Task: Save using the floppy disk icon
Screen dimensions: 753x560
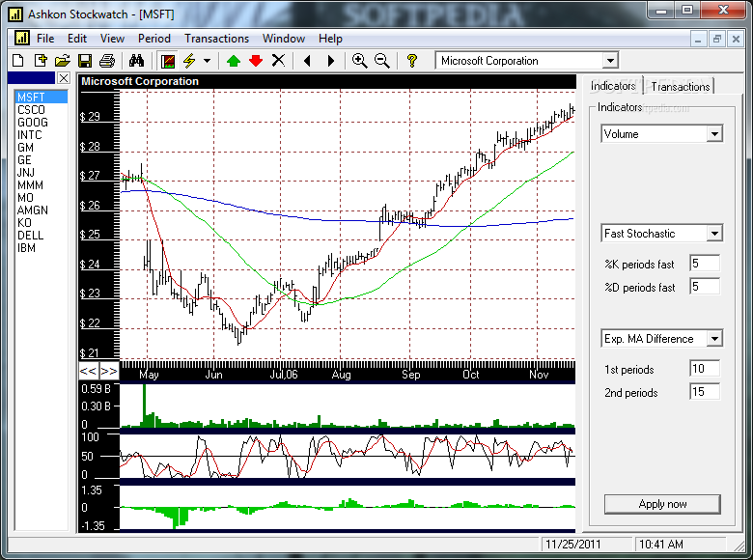Action: point(85,61)
